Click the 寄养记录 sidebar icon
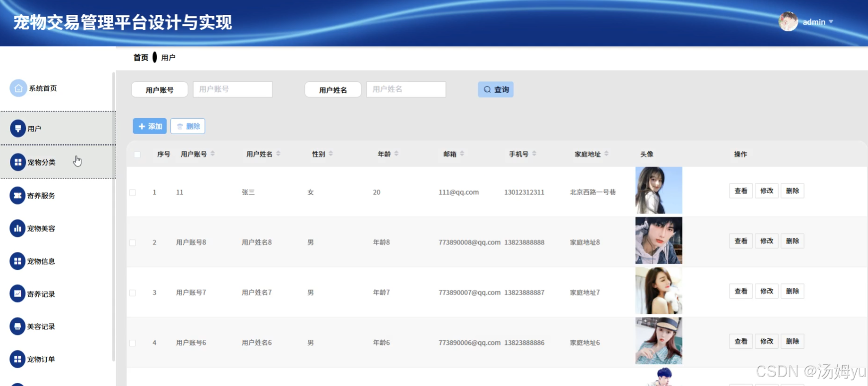 tap(17, 294)
